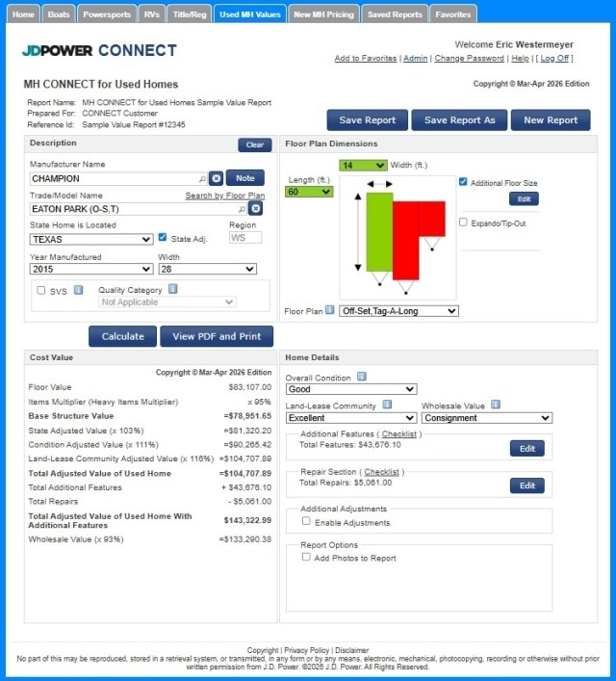Select the Used MH Values tab
The height and width of the screenshot is (681, 616).
(x=250, y=13)
